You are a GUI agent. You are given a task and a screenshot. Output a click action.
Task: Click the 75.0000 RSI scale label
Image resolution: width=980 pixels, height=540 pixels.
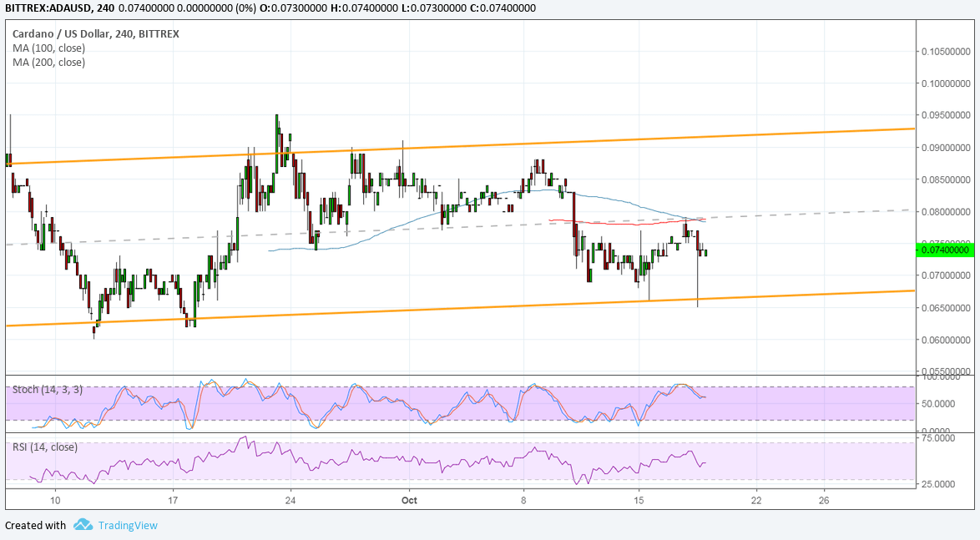click(x=938, y=438)
